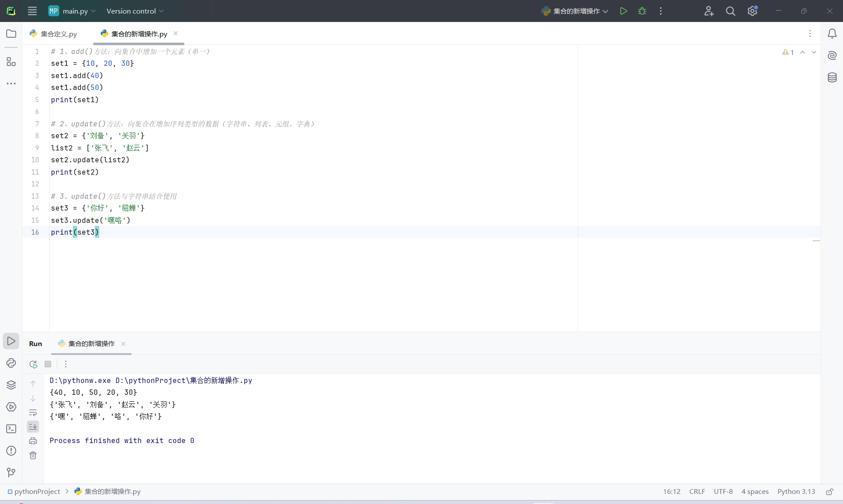Viewport: 843px width, 504px height.
Task: Switch to the 集合定义.py editor tab
Action: tap(58, 34)
